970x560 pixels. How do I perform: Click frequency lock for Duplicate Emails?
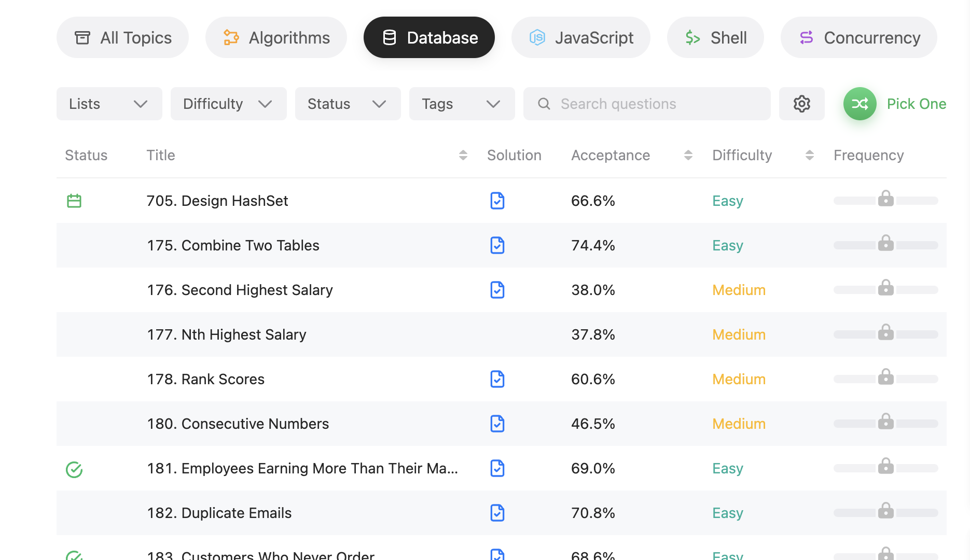(885, 510)
